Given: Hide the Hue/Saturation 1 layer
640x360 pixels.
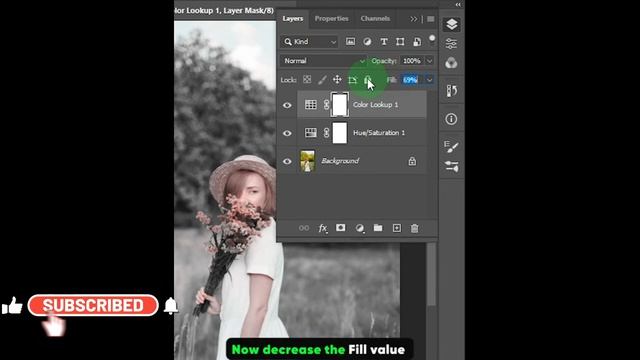Looking at the screenshot, I should (287, 133).
